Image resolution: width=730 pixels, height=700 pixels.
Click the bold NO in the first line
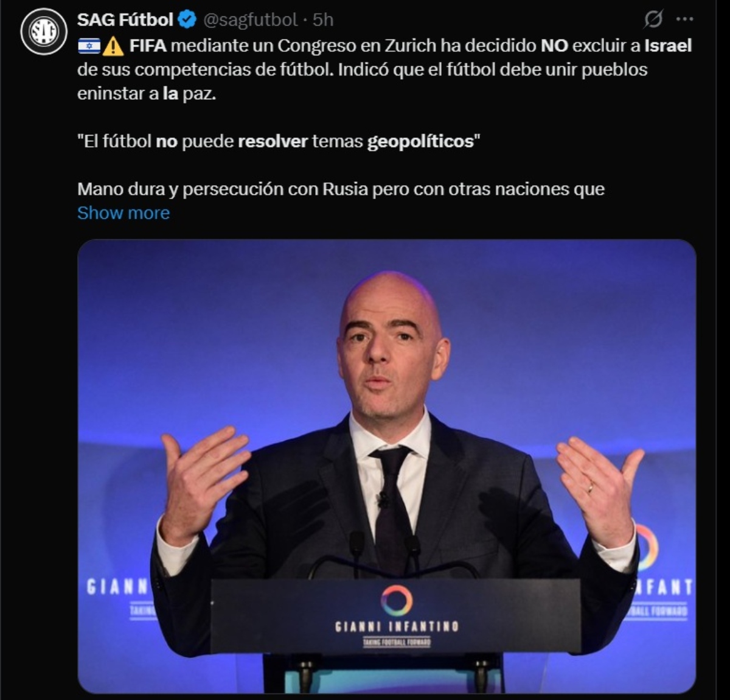pyautogui.click(x=554, y=46)
